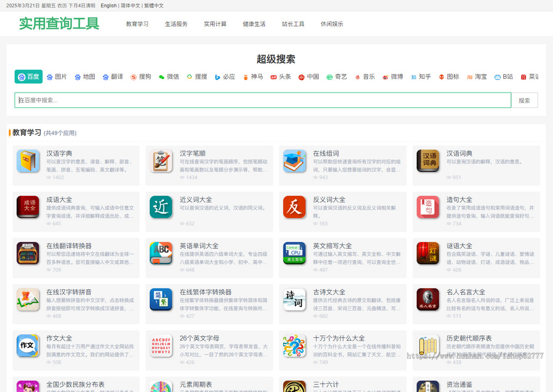Open the 在线繁体字转换器 icon
The height and width of the screenshot is (392, 553).
(x=161, y=299)
